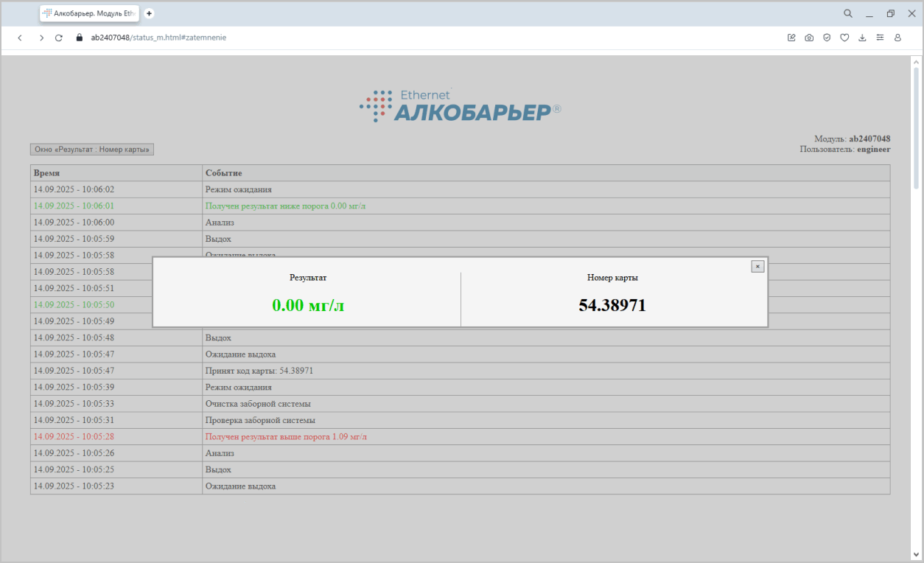Click the green timestamp 14.09.2025 - 10:05:50

[x=74, y=304]
